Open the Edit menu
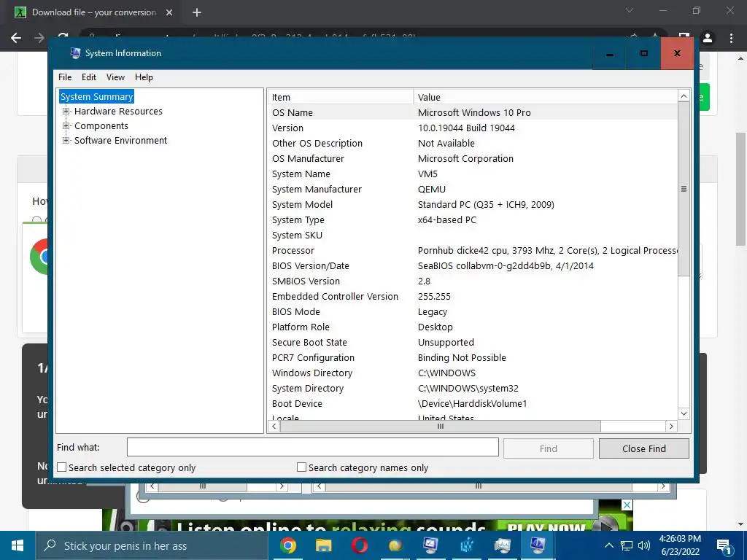The height and width of the screenshot is (560, 747). click(88, 77)
